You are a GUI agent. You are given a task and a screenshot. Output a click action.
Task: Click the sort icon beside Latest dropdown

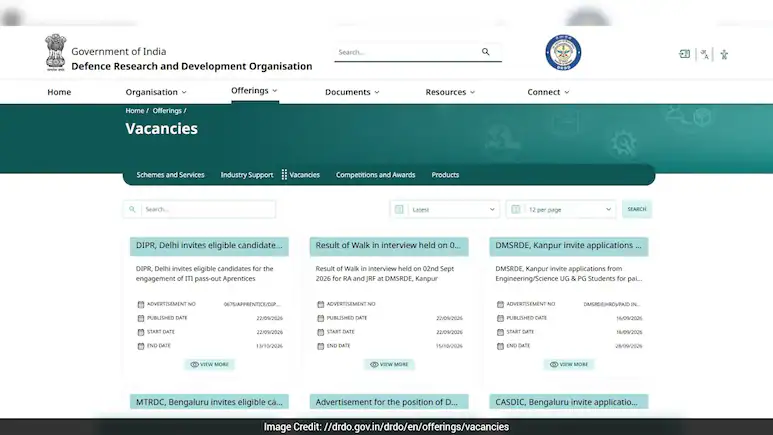[399, 210]
